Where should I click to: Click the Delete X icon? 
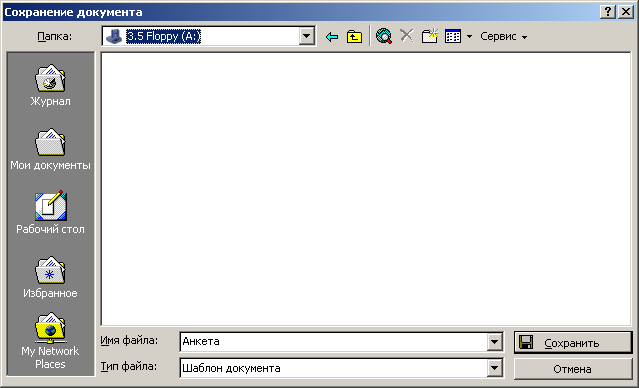[x=406, y=35]
